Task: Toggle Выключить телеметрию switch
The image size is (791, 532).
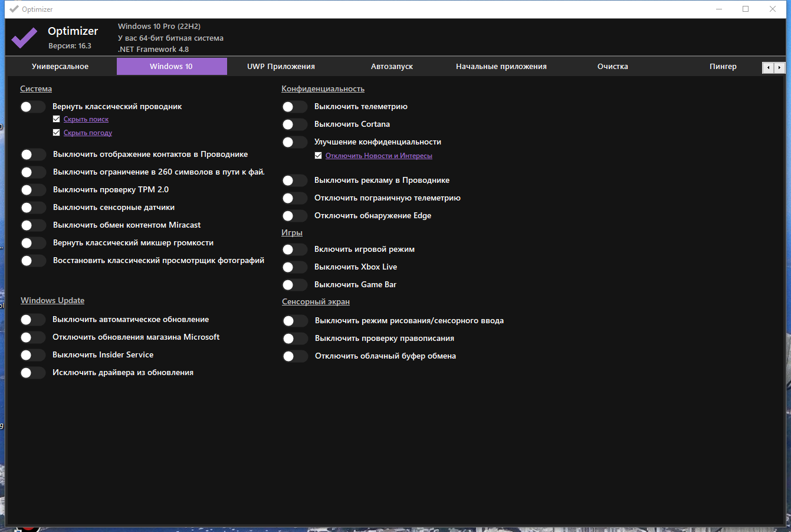Action: (295, 107)
